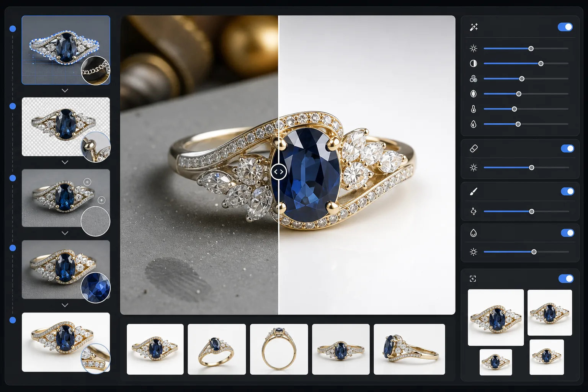Click third timeline dot beside gray surface step

(13, 178)
